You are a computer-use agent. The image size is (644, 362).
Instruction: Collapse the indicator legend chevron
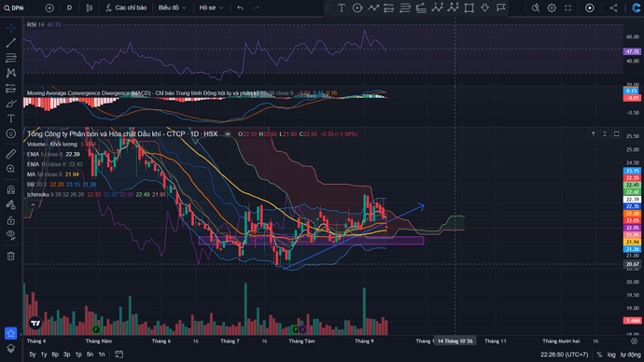33,205
